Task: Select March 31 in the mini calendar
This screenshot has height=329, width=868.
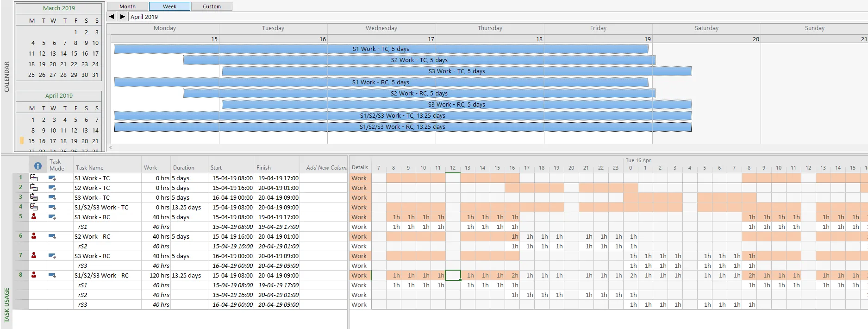Action: click(95, 75)
